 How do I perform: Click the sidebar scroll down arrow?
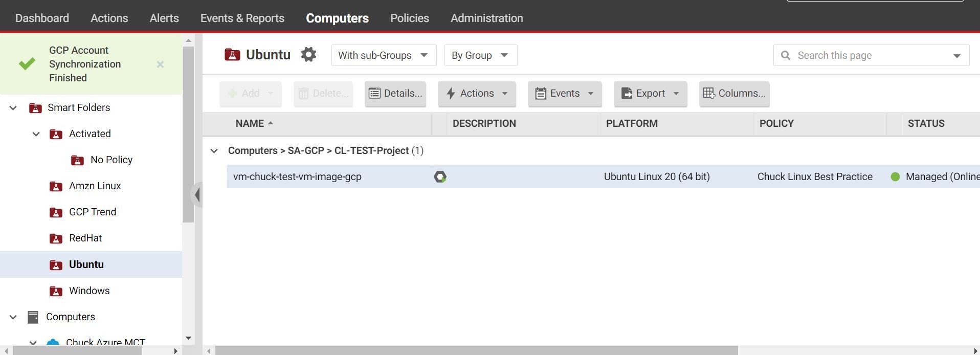point(188,338)
